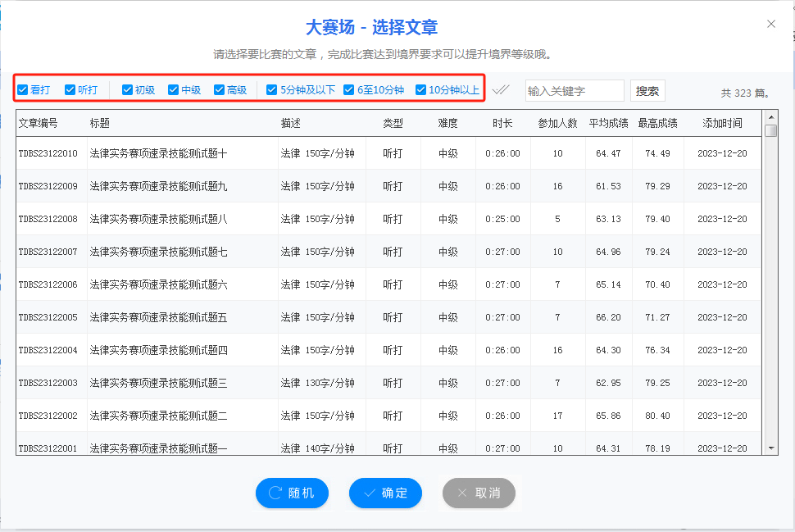This screenshot has width=795, height=532.
Task: Select article 法律实务赛项速录技能测试题十
Action: point(158,153)
